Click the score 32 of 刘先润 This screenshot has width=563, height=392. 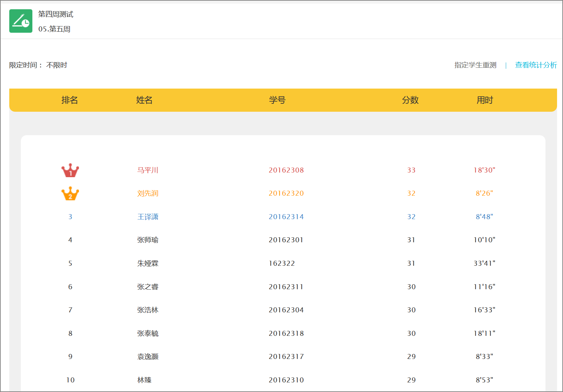click(x=411, y=193)
